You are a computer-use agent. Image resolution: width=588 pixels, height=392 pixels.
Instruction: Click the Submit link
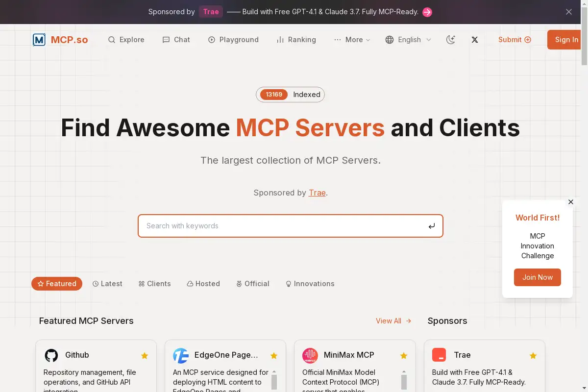pyautogui.click(x=514, y=40)
